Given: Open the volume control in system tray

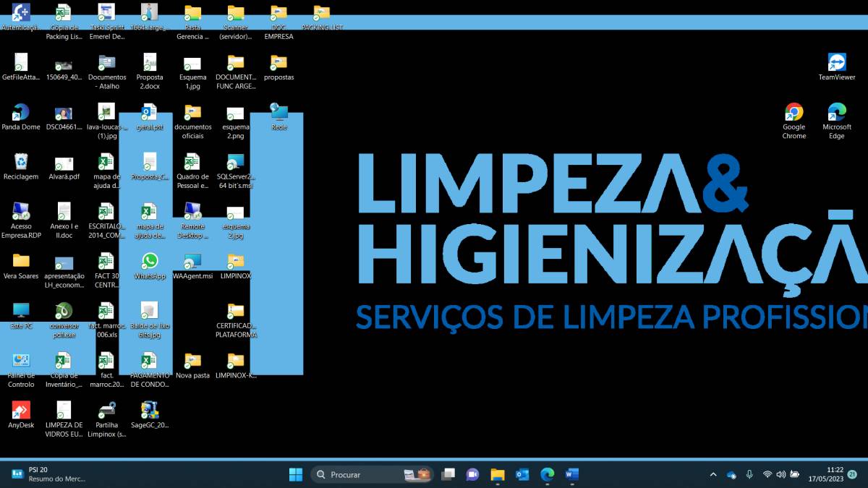Looking at the screenshot, I should pyautogui.click(x=780, y=474).
